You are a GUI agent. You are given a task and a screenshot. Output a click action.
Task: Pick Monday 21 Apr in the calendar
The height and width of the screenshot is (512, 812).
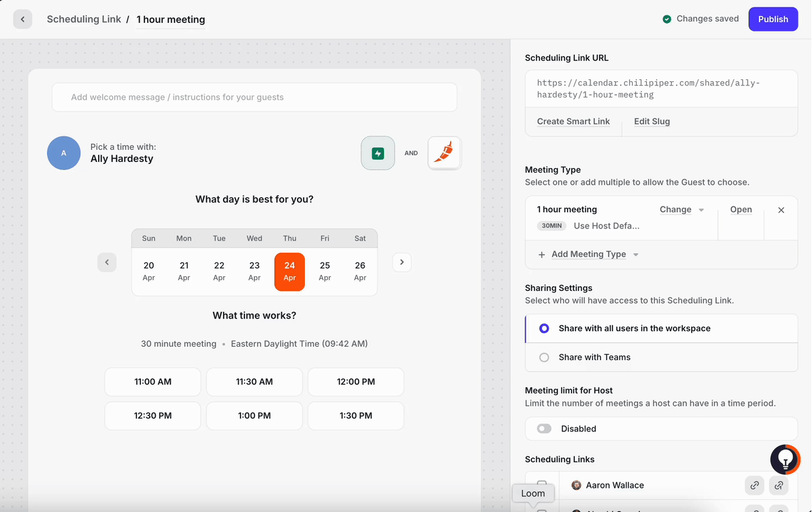click(x=184, y=271)
